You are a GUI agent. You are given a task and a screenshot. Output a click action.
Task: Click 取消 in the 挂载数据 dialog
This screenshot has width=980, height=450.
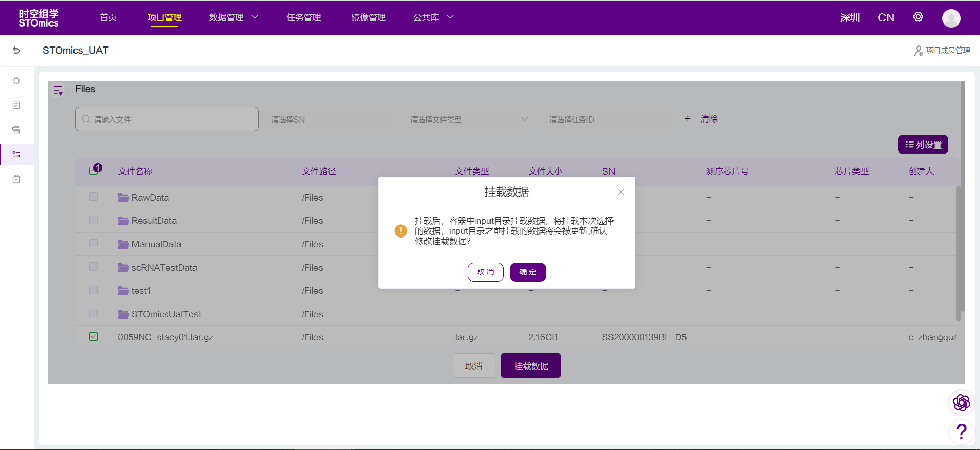485,272
